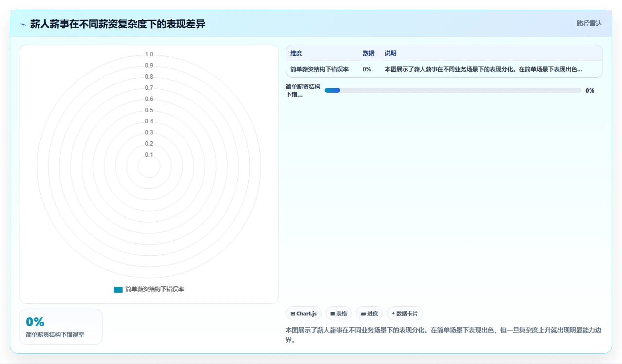Click the page title 薪人薪事在不同薪资复杂度下的表现差异
This screenshot has height=364, width=622.
coord(118,24)
